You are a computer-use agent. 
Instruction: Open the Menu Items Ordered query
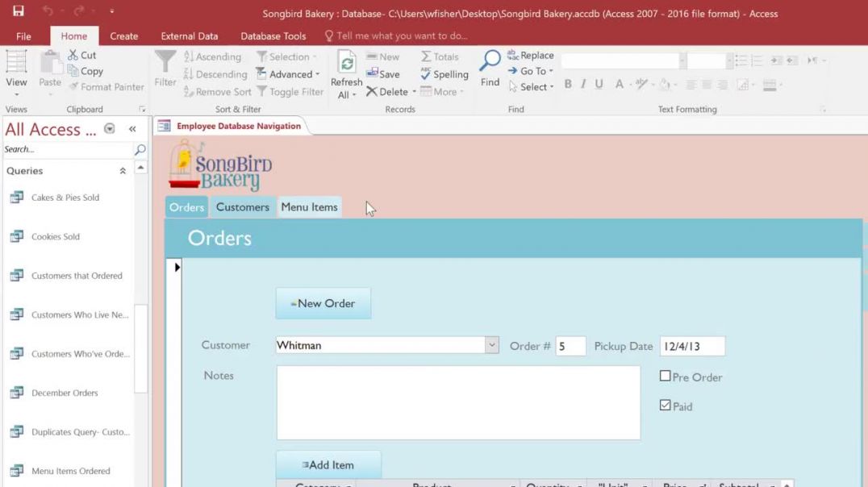click(71, 471)
